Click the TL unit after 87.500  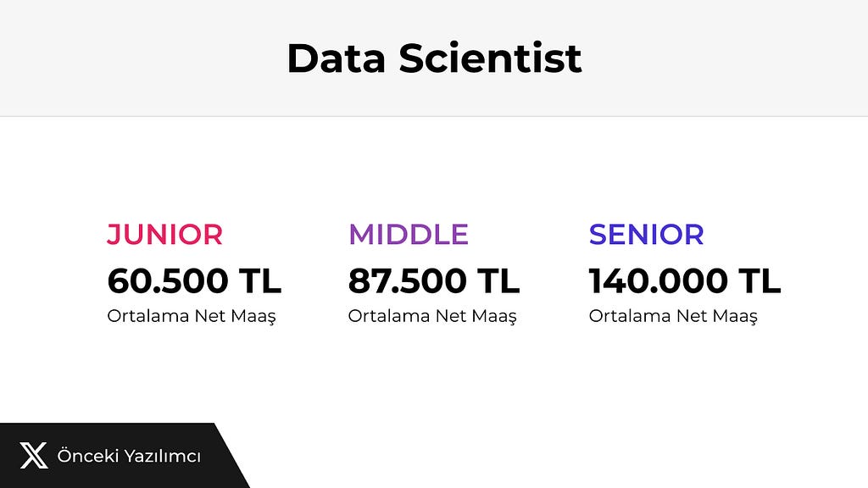(x=498, y=280)
